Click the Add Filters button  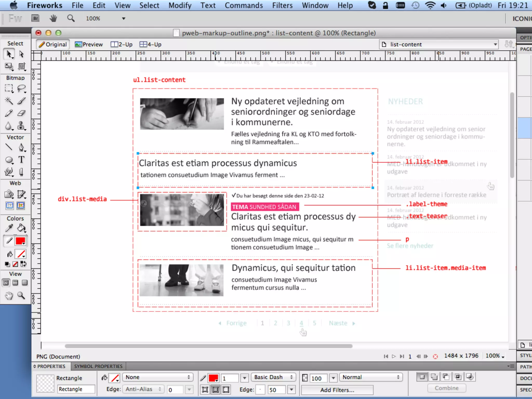(337, 390)
